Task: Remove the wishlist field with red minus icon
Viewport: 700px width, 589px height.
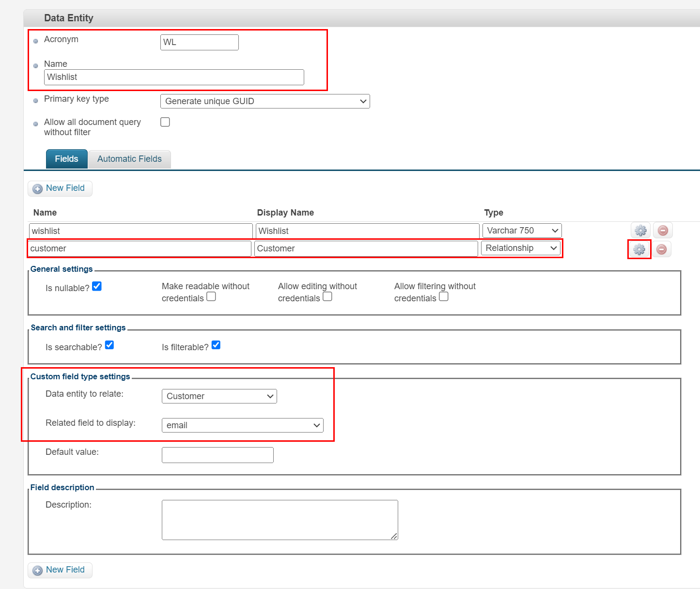Action: pos(663,231)
